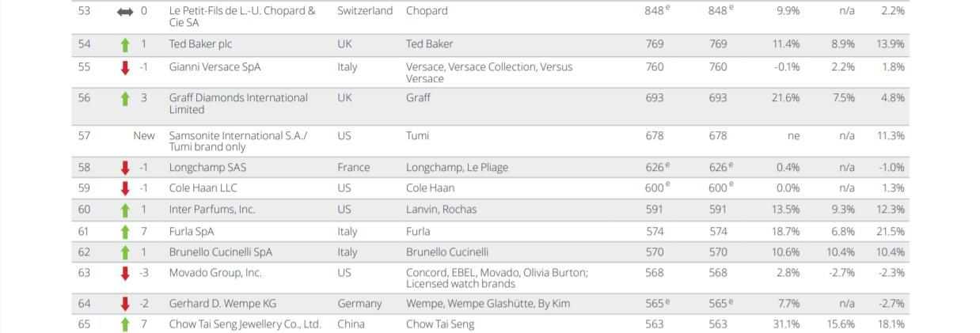The width and height of the screenshot is (980, 333).
Task: Select the Ted Baker sales figure 769
Action: tap(655, 44)
